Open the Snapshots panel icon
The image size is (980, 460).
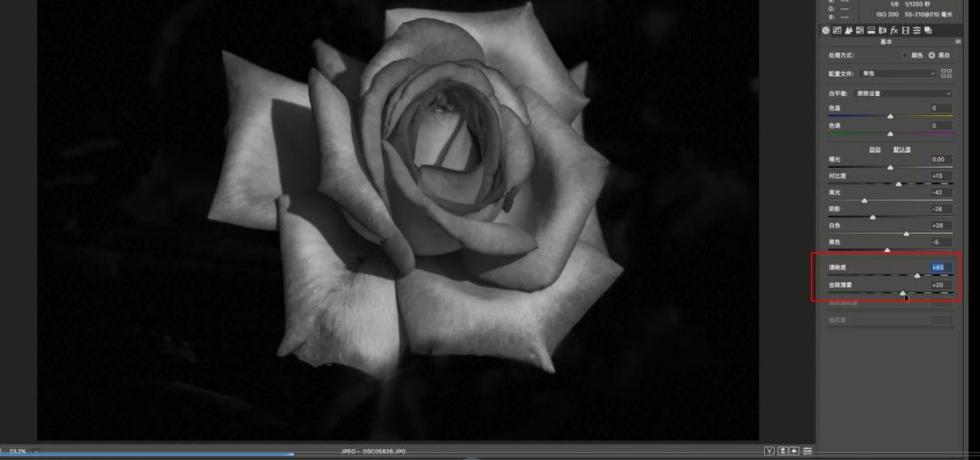tap(928, 30)
